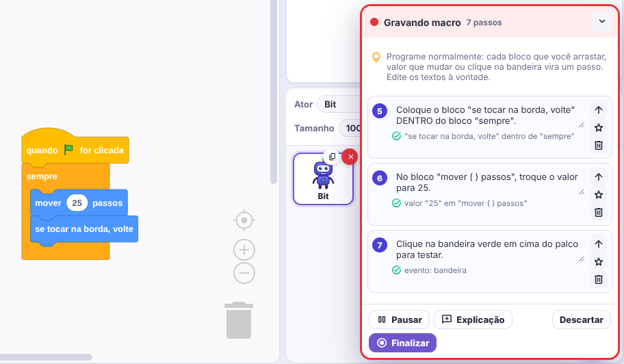Edit step 5 instruction text

point(486,116)
